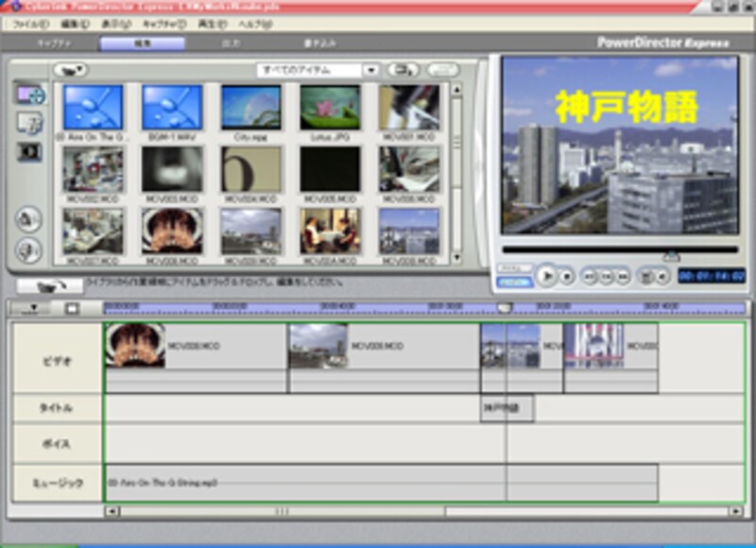Click the microphone voice-over icon in the sidebar

[x=29, y=249]
